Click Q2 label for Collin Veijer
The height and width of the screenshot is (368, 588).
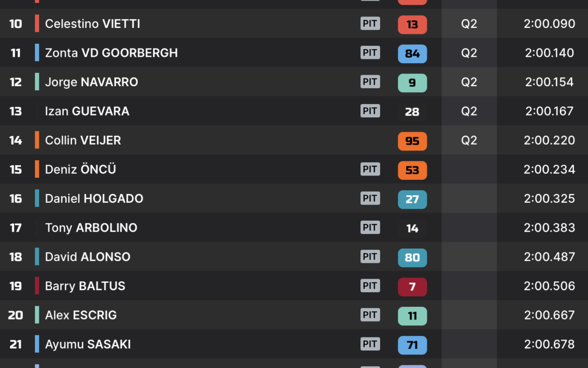pos(469,140)
